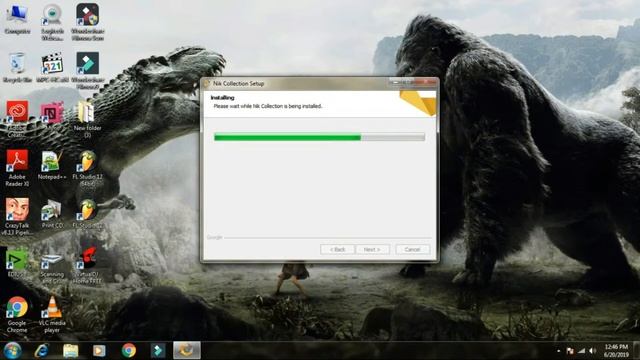
Task: Open the green EDIUS shortcut
Action: 17,262
